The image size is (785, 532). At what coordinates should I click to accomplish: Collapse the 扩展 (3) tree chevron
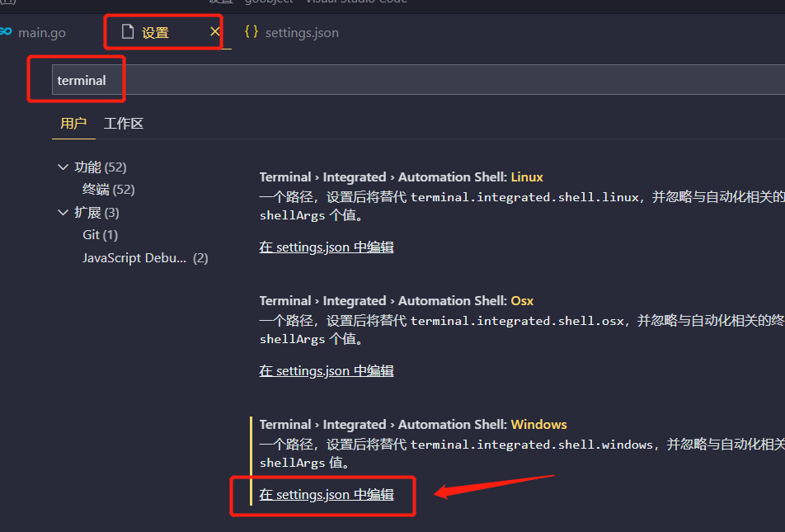click(63, 213)
